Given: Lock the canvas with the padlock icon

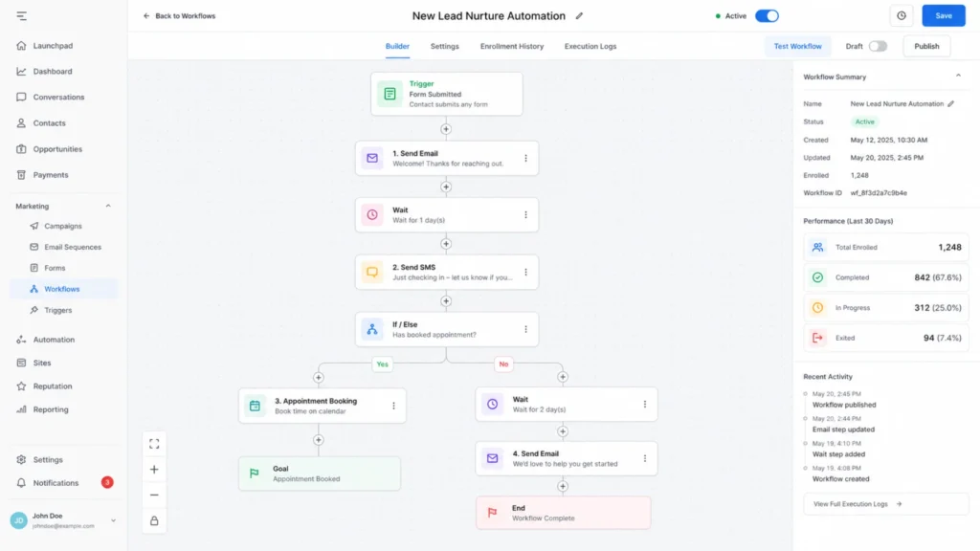Looking at the screenshot, I should pyautogui.click(x=154, y=520).
